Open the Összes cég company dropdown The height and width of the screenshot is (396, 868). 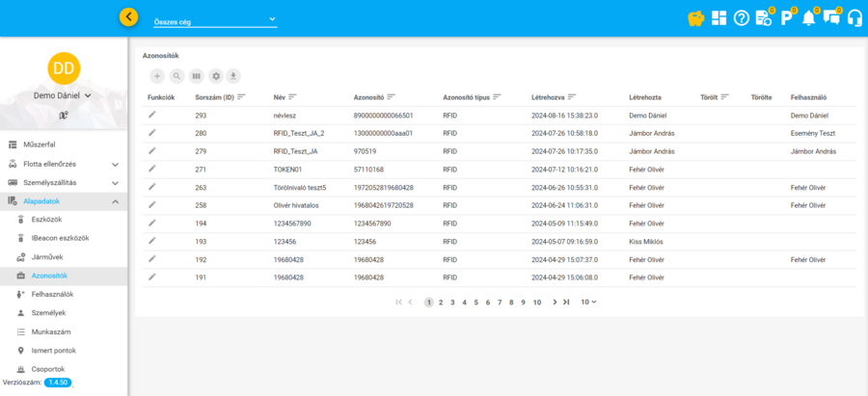click(x=214, y=18)
